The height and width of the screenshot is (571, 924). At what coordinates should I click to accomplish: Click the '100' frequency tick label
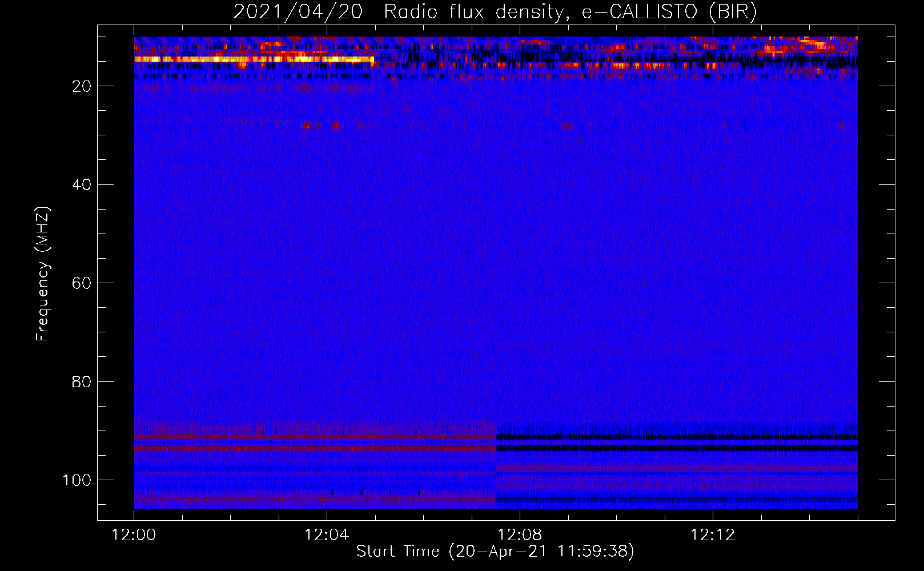pyautogui.click(x=77, y=480)
